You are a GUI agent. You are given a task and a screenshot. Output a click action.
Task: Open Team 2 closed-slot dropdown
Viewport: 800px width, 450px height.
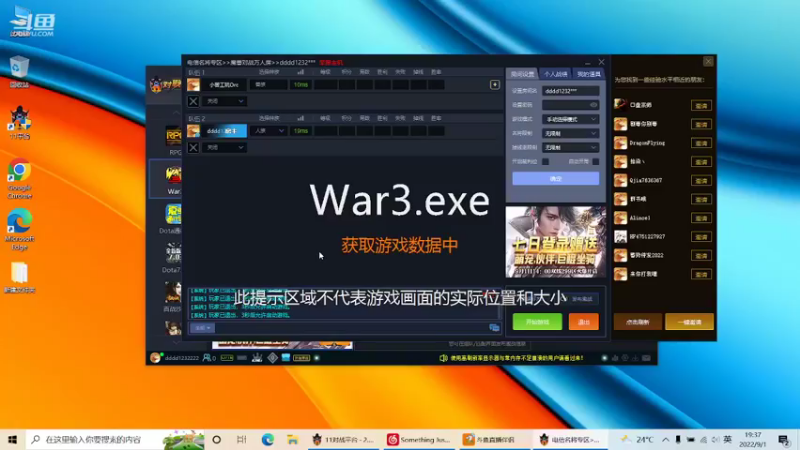[224, 147]
